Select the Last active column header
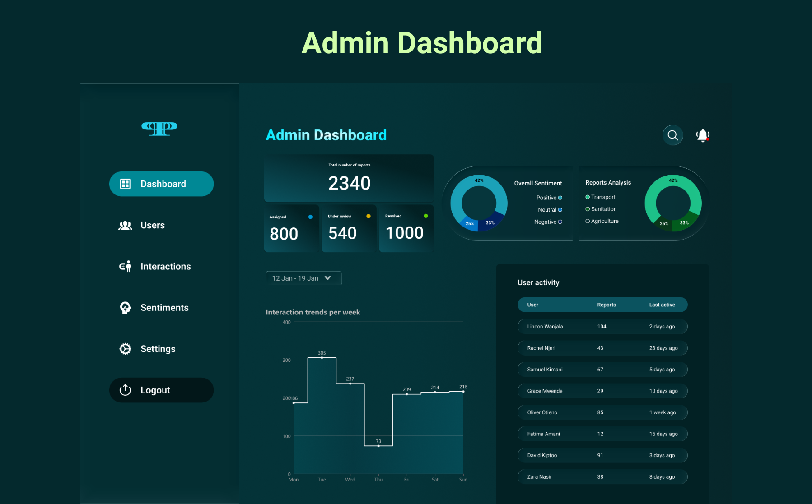812x504 pixels. click(x=662, y=305)
